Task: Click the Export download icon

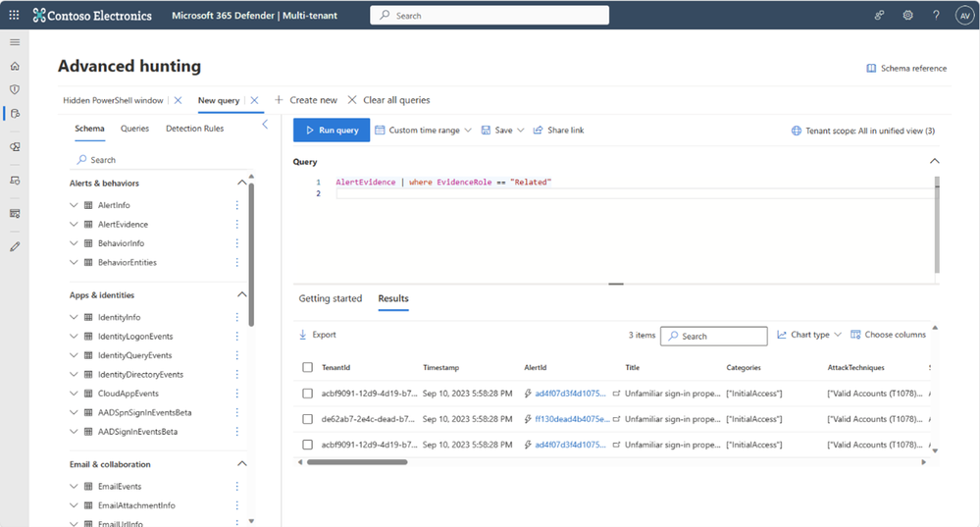Action: click(303, 335)
